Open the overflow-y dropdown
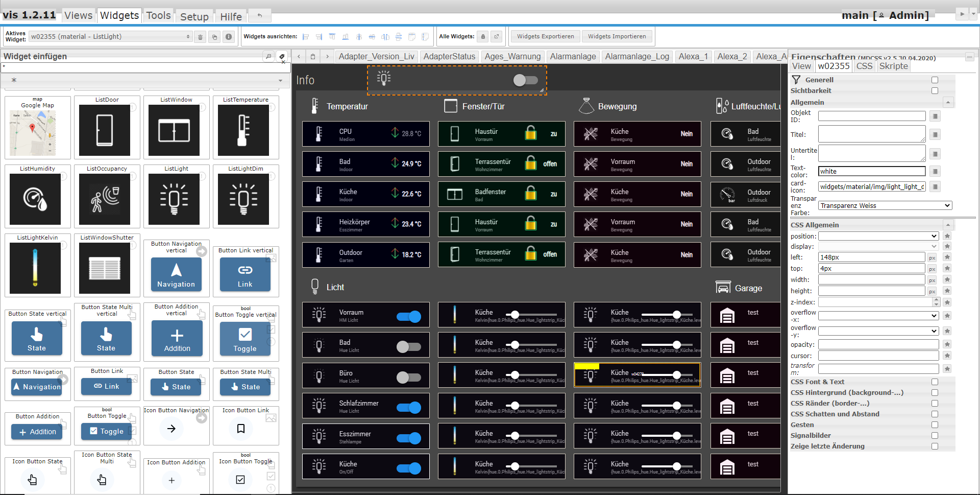The image size is (980, 495). click(x=878, y=331)
